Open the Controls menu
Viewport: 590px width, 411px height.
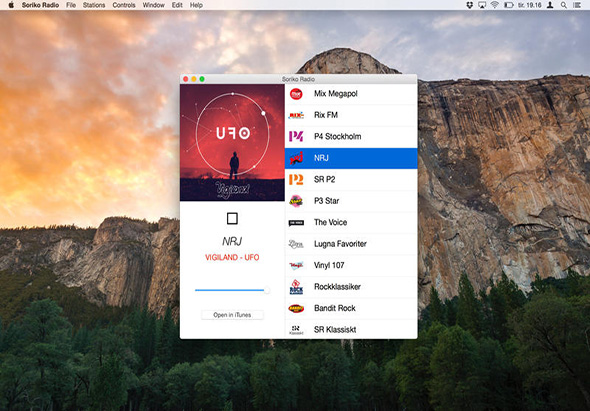pyautogui.click(x=124, y=5)
